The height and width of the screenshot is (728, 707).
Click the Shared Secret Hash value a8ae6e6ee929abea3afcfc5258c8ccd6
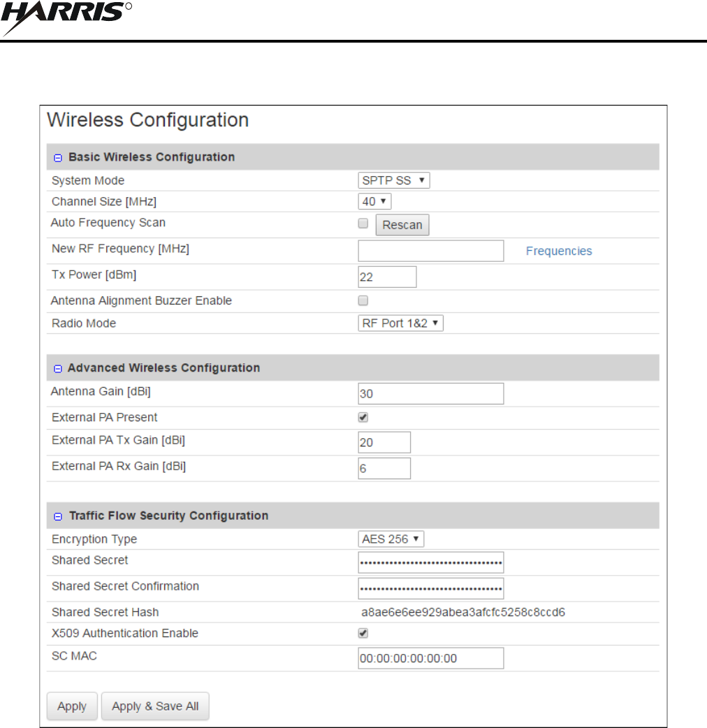coord(462,612)
